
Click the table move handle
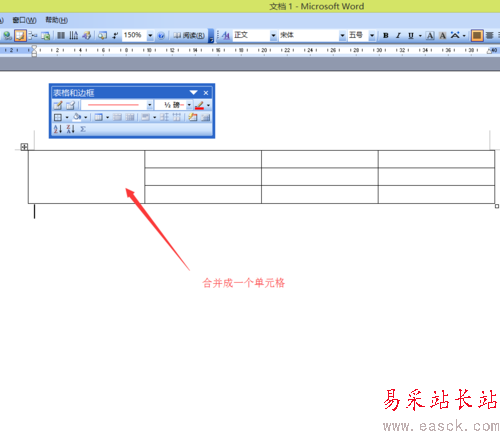(24, 147)
